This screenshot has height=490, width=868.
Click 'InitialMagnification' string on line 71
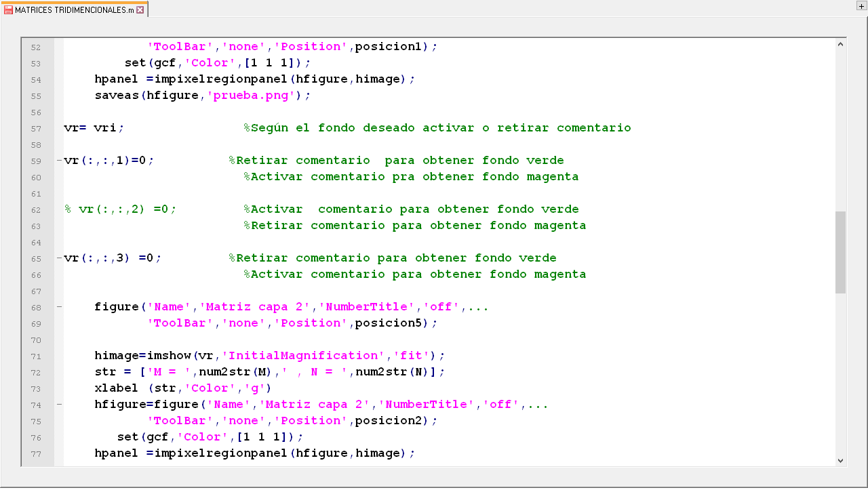(x=302, y=356)
